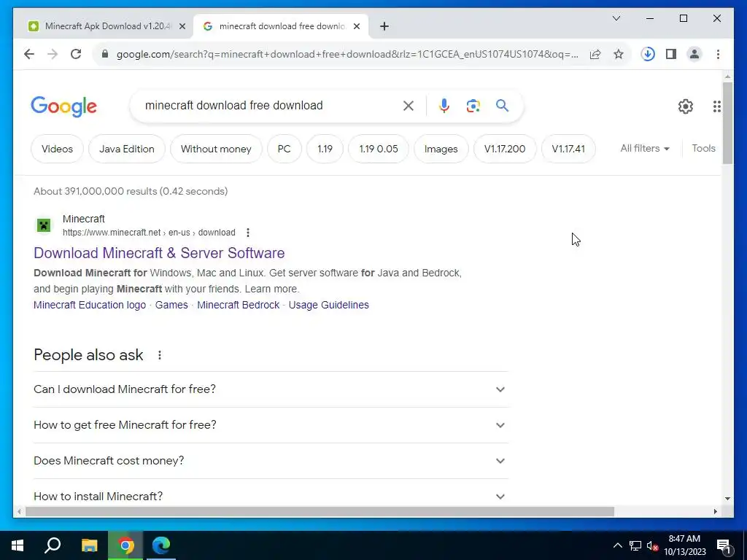Launch Microsoft Edge from the taskbar
Viewport: 747px width, 560px height.
tap(161, 545)
